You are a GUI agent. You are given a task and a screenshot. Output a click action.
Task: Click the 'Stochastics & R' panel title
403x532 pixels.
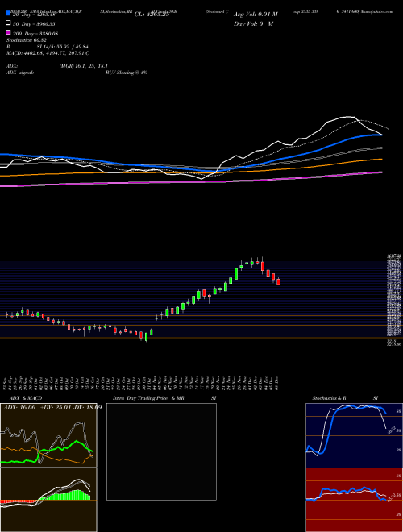tap(329, 398)
